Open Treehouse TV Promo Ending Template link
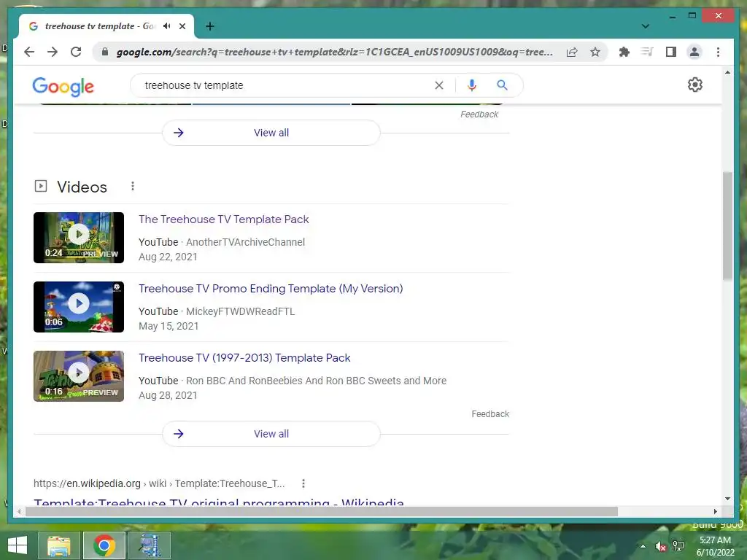 [271, 289]
